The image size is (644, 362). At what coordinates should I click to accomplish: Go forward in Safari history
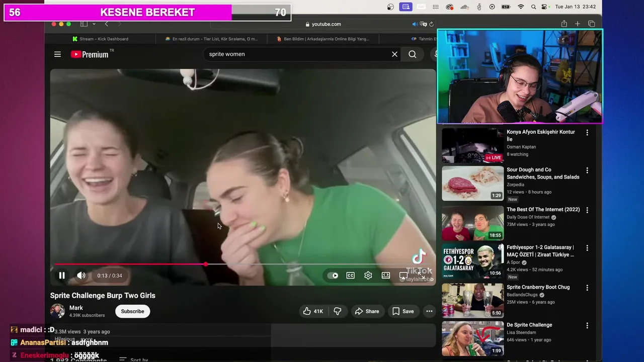(119, 24)
